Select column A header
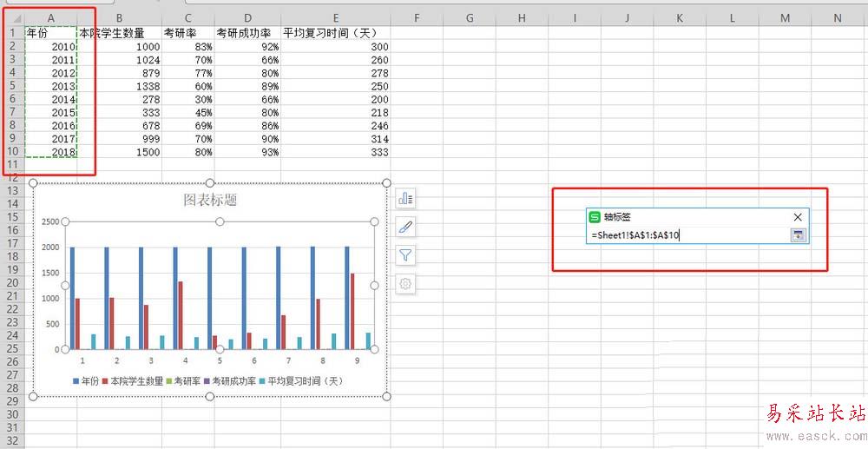Image resolution: width=868 pixels, height=449 pixels. [51, 17]
